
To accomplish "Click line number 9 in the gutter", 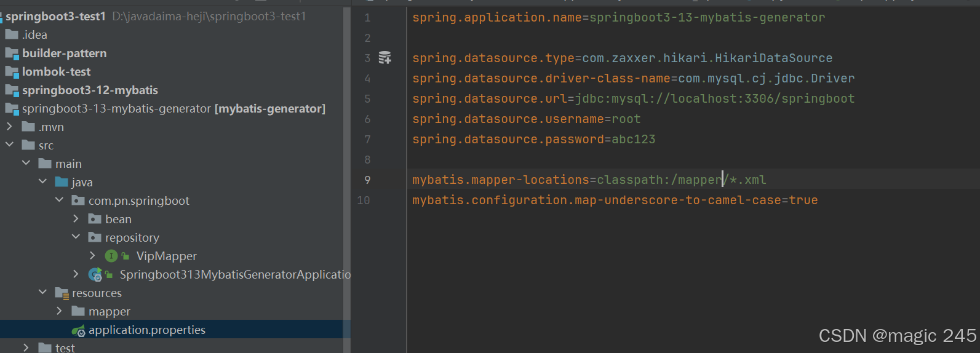I will click(x=367, y=180).
